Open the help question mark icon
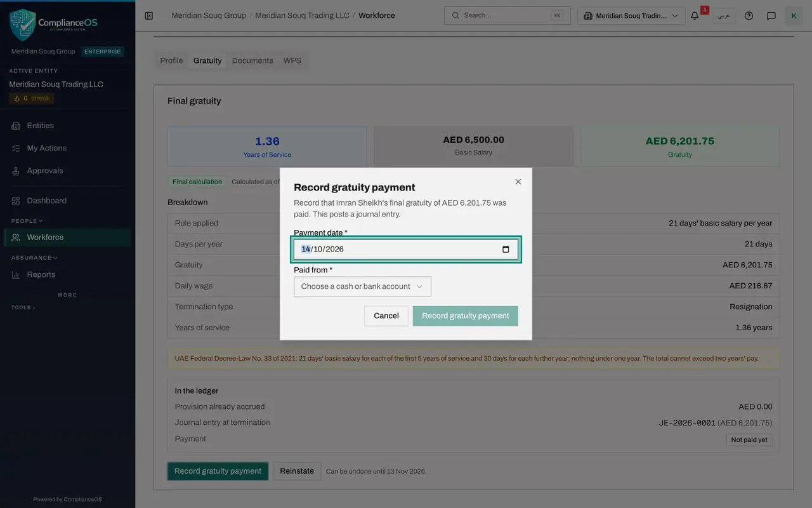812x508 pixels. pos(749,16)
